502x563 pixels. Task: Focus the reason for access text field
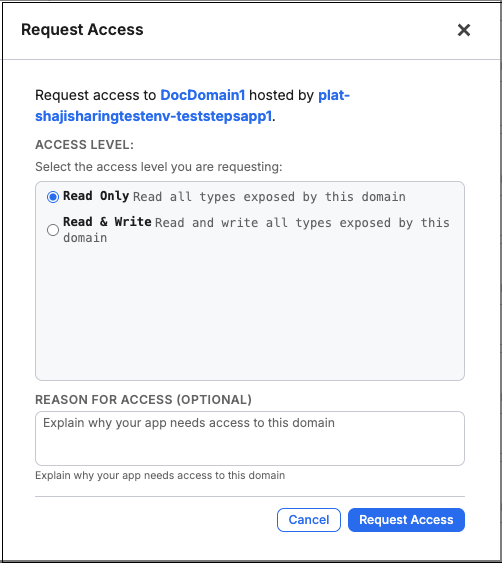(x=250, y=438)
